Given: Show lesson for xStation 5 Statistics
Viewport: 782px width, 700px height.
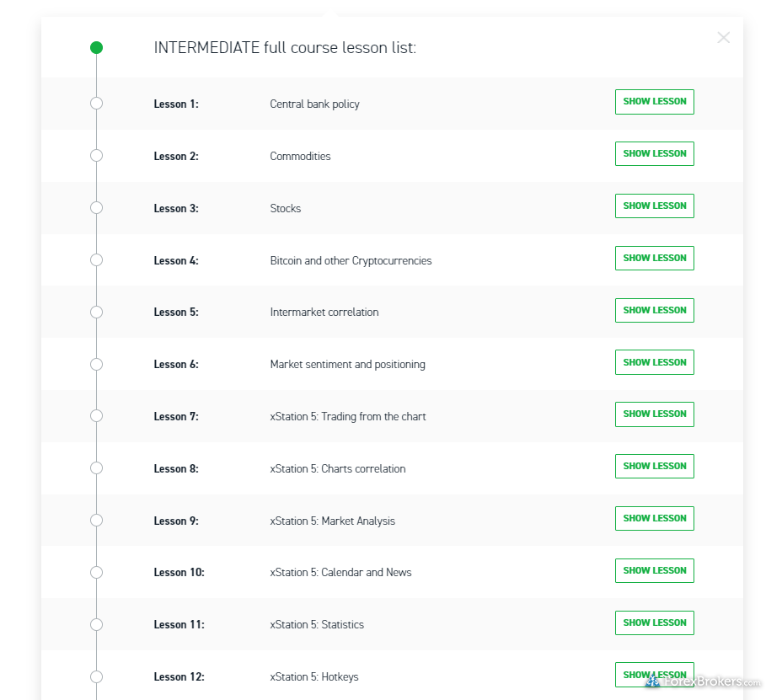Looking at the screenshot, I should (x=654, y=623).
